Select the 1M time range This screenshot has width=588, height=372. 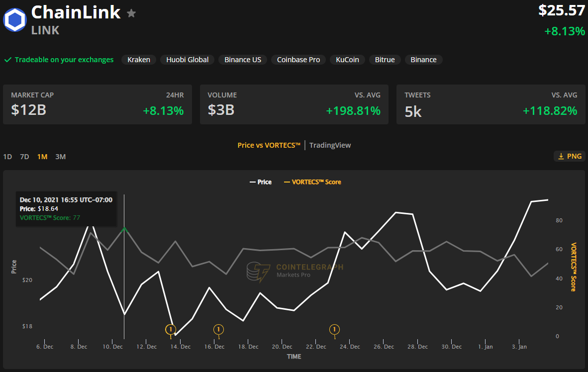pyautogui.click(x=42, y=157)
